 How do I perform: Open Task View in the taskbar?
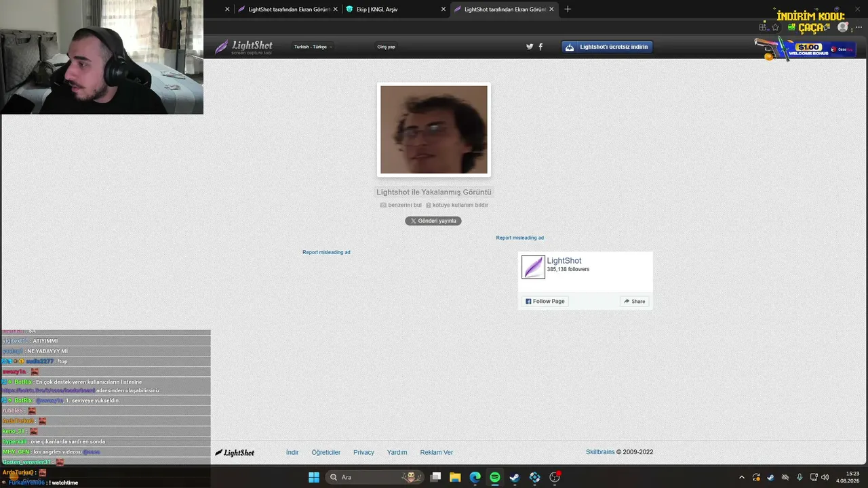436,477
